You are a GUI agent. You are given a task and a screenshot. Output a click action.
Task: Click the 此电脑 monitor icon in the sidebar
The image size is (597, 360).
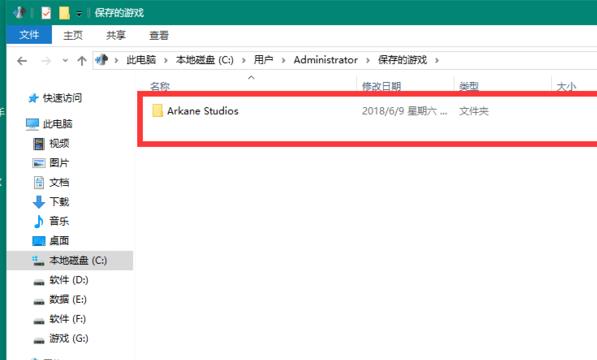[32, 124]
